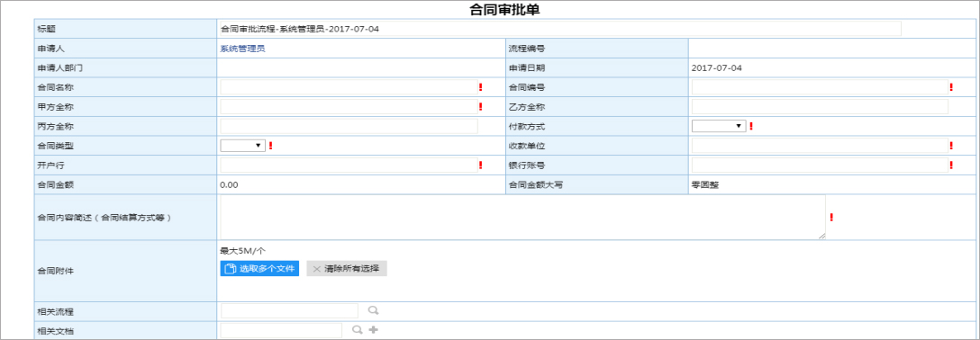This screenshot has height=340, width=980.
Task: Click the 清除所有选择 button
Action: pos(347,268)
